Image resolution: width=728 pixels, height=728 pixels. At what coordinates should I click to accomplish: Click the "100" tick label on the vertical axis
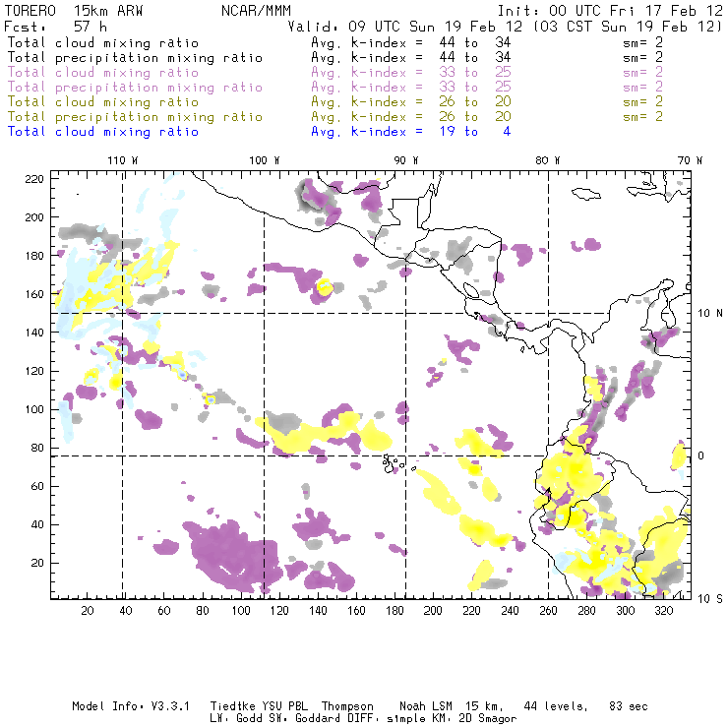coord(34,409)
